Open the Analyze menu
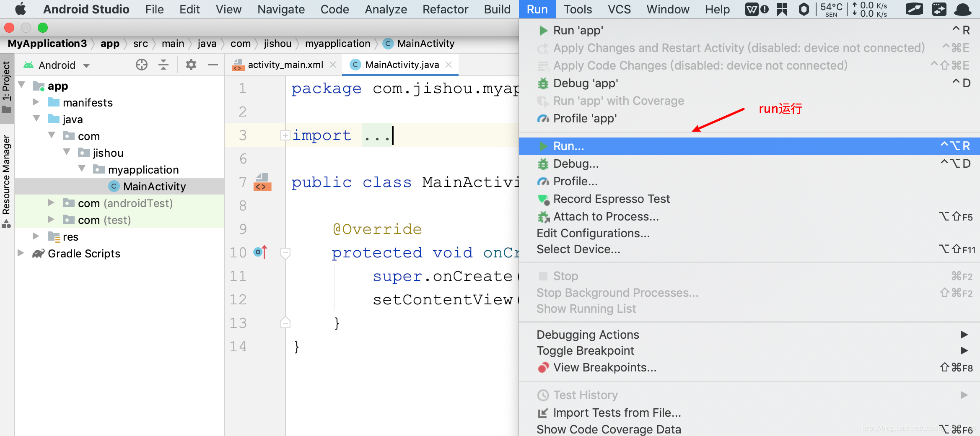This screenshot has width=980, height=436. click(386, 9)
